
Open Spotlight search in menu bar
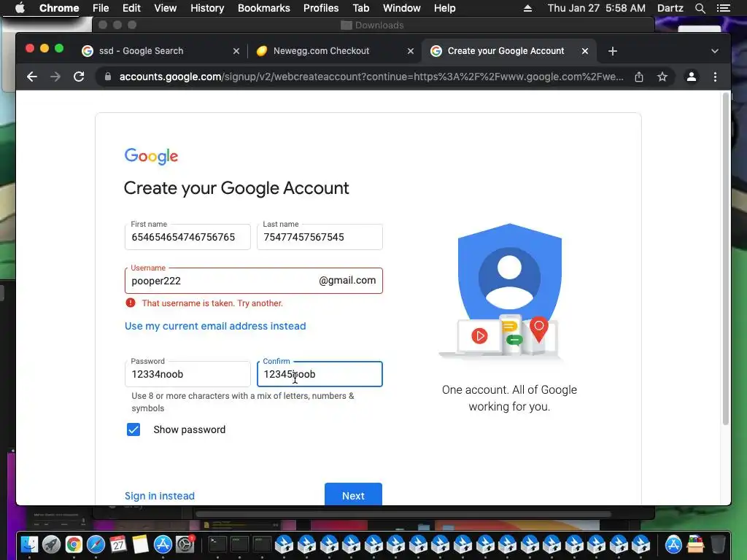coord(700,8)
